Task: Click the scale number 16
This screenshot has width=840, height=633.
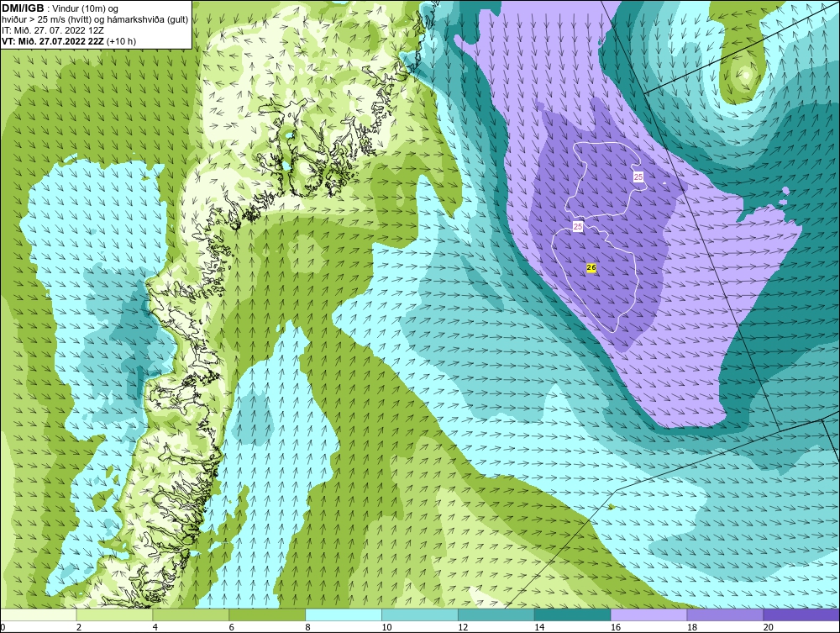Action: [x=616, y=627]
